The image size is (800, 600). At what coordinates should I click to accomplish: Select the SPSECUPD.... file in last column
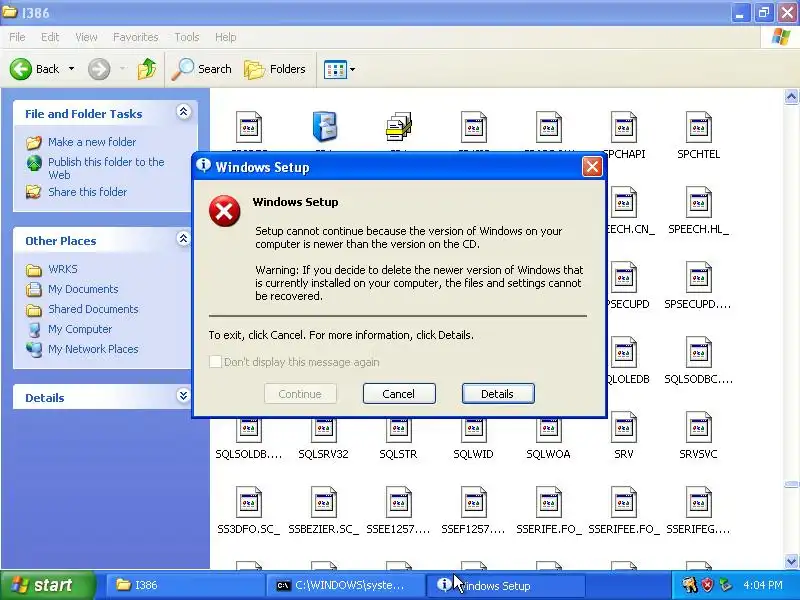[698, 278]
